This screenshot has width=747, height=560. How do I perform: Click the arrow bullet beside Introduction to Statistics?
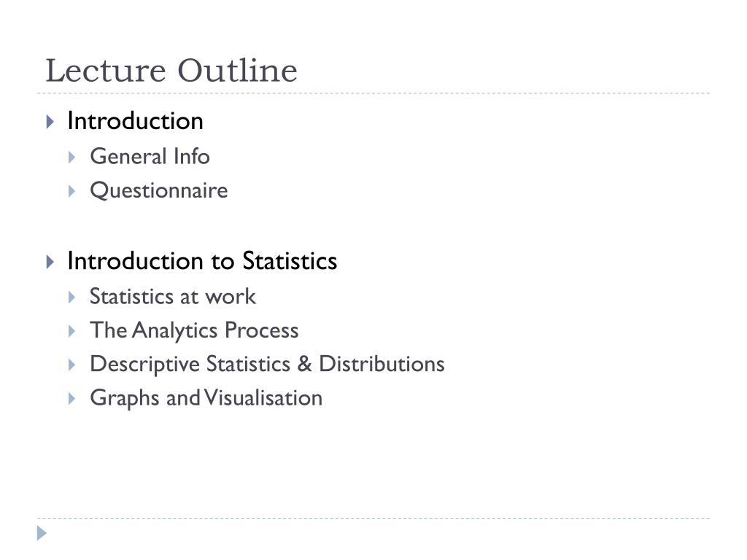click(50, 262)
